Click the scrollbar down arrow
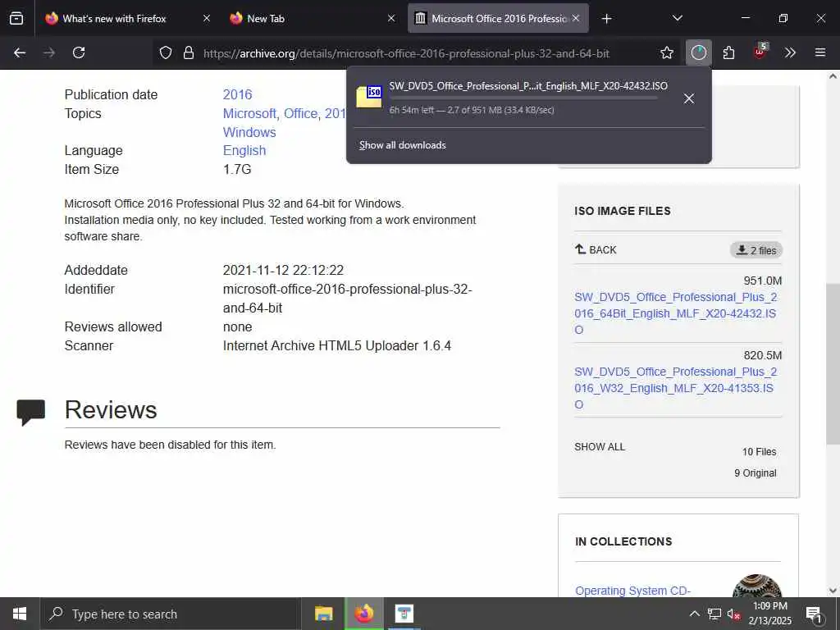840x630 pixels. tap(833, 591)
